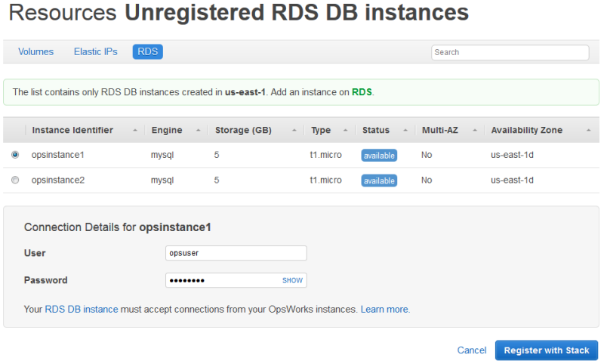Click available status badge for opsinstance1
The height and width of the screenshot is (364, 604).
click(379, 156)
